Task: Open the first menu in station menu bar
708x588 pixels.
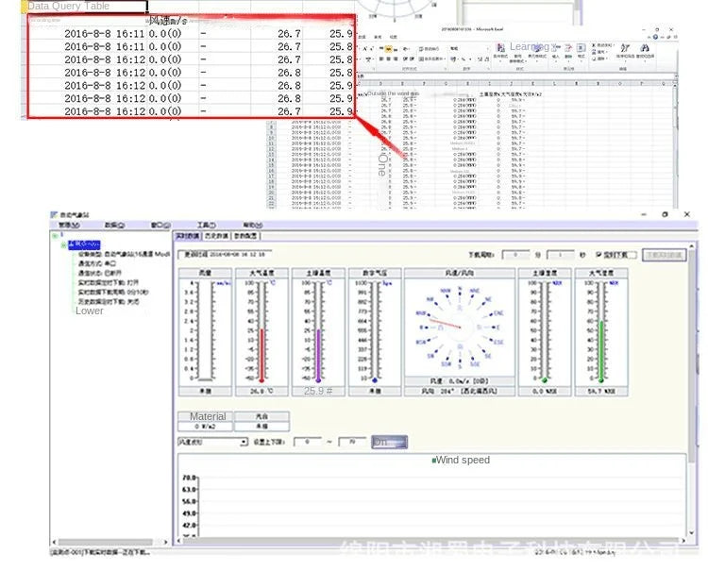Action: coord(69,225)
